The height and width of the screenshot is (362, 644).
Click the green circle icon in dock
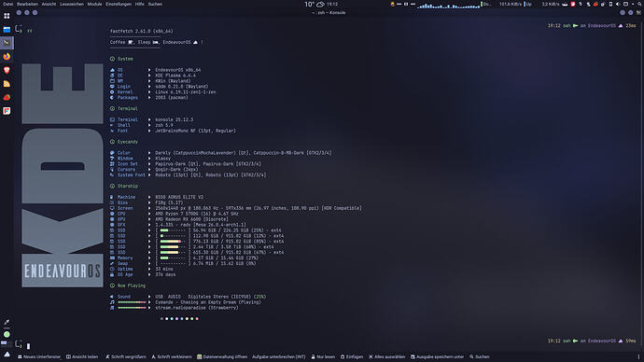7,334
